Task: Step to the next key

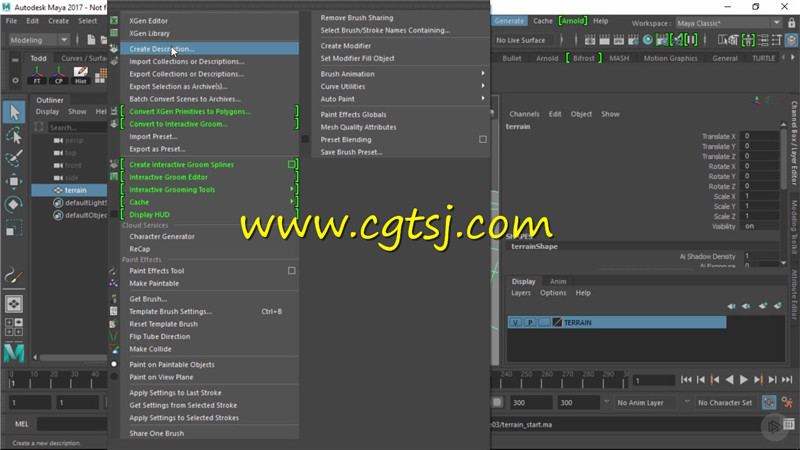Action: click(758, 380)
